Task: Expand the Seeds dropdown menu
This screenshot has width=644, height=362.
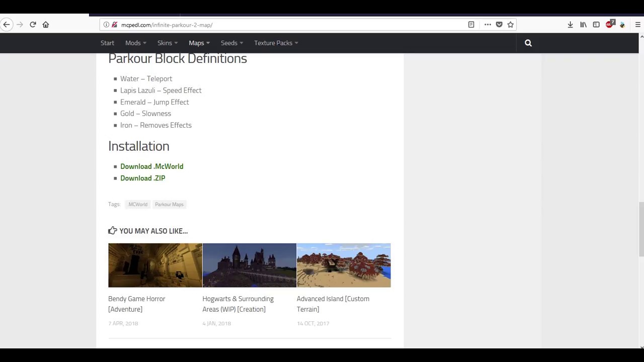Action: (232, 43)
